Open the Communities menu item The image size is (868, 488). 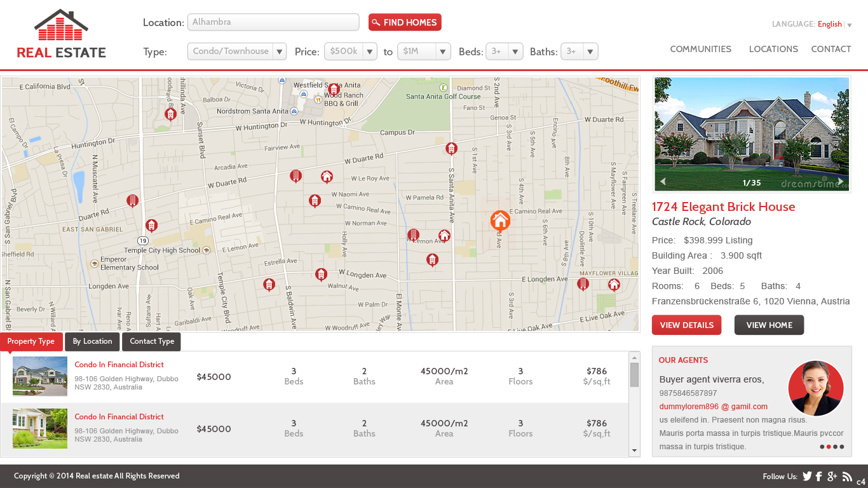click(700, 49)
